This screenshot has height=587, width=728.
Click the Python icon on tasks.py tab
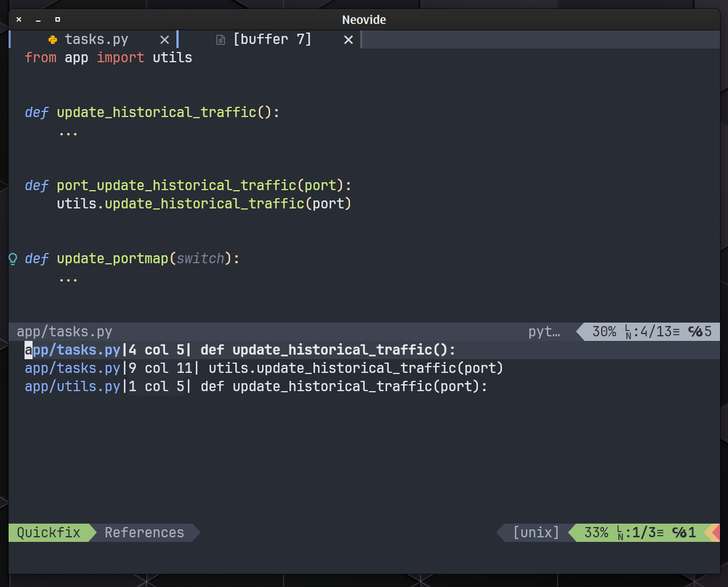[53, 39]
